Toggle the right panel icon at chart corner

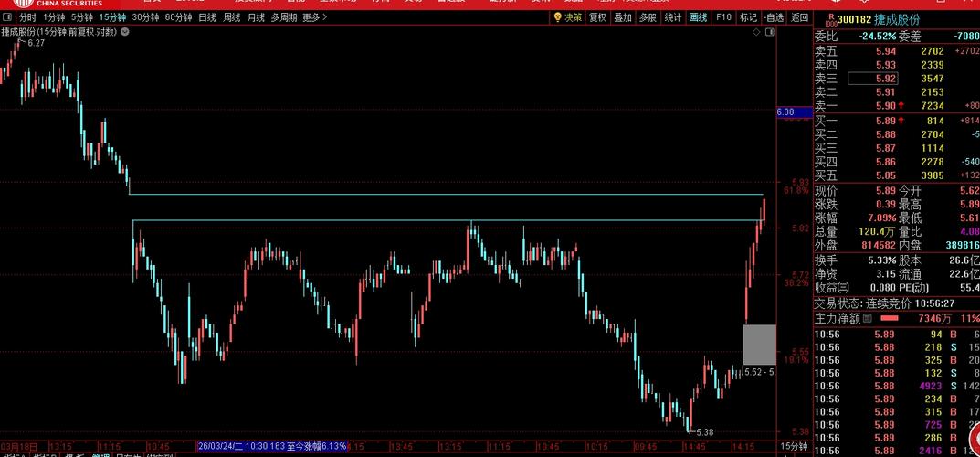770,32
